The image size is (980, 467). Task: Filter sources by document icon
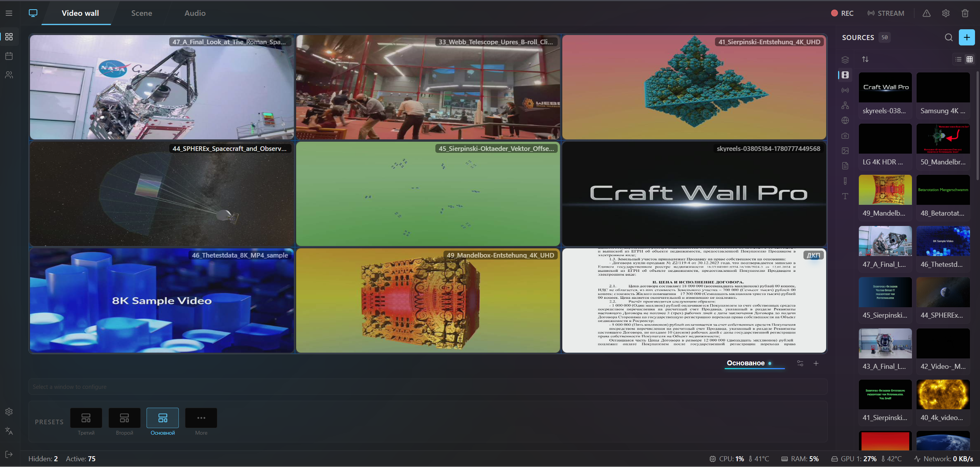coord(845,166)
